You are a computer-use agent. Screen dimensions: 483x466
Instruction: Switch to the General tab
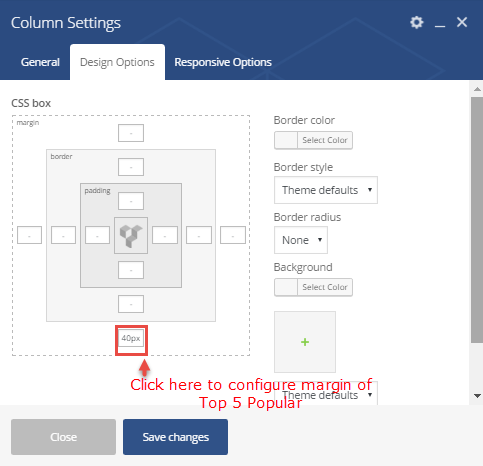(x=40, y=62)
